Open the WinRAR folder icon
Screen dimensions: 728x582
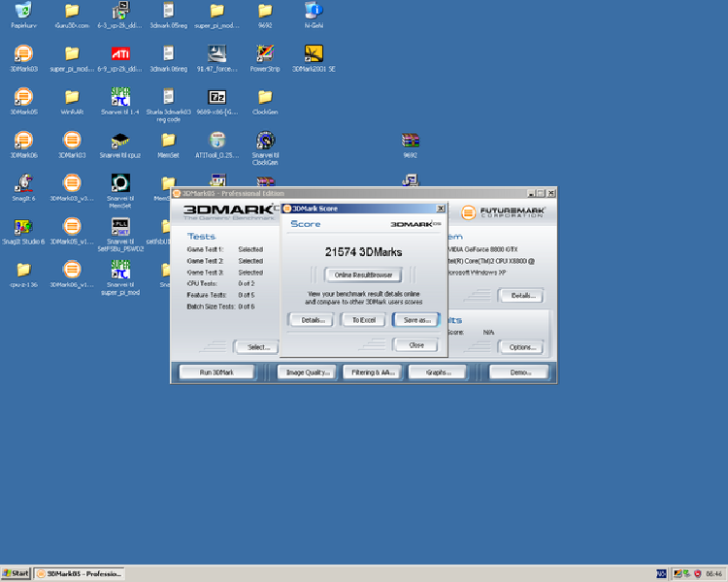click(x=72, y=102)
